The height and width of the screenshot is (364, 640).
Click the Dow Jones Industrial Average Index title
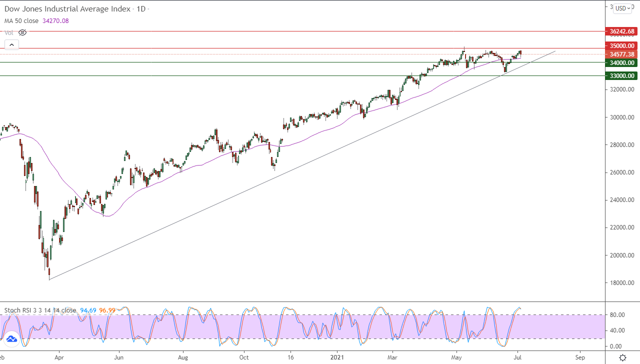tap(67, 9)
